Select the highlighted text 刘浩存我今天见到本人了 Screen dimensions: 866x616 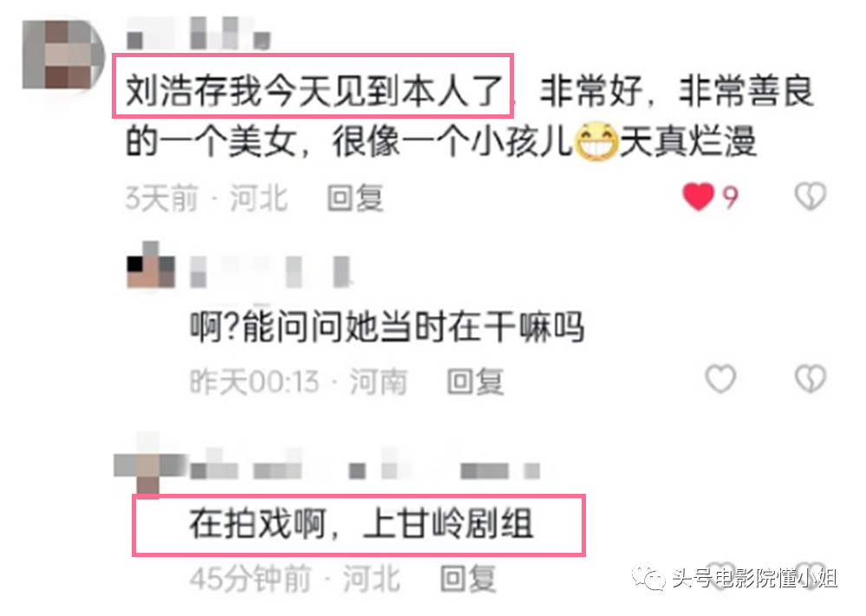click(x=314, y=90)
